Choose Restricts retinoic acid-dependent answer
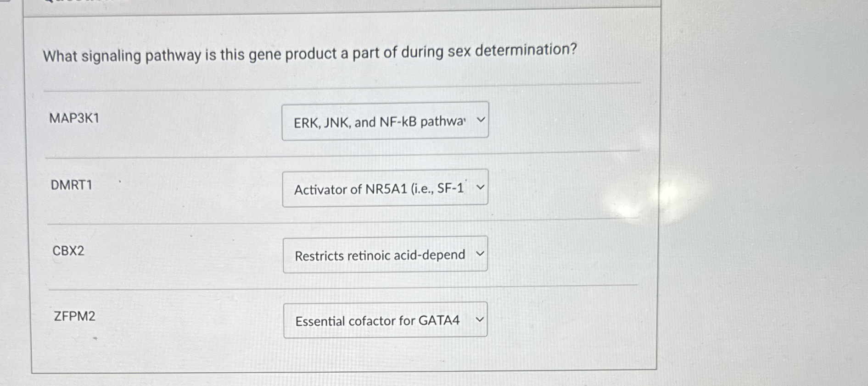 click(379, 256)
